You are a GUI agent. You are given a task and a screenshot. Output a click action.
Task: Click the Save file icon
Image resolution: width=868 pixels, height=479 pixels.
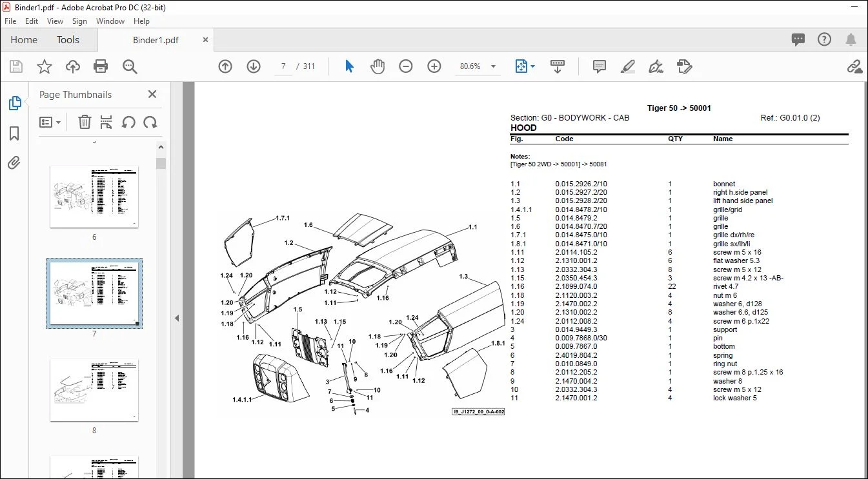(x=15, y=66)
